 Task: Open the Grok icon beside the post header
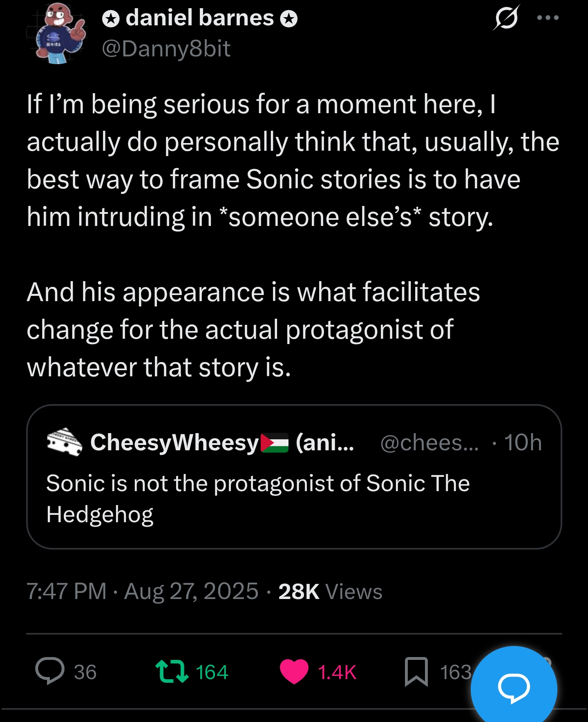[506, 18]
